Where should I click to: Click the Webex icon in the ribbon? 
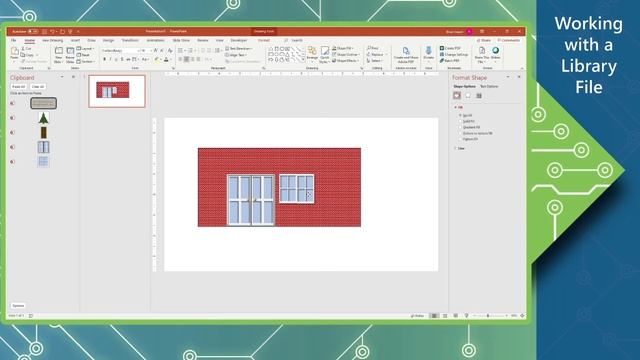pyautogui.click(x=496, y=50)
